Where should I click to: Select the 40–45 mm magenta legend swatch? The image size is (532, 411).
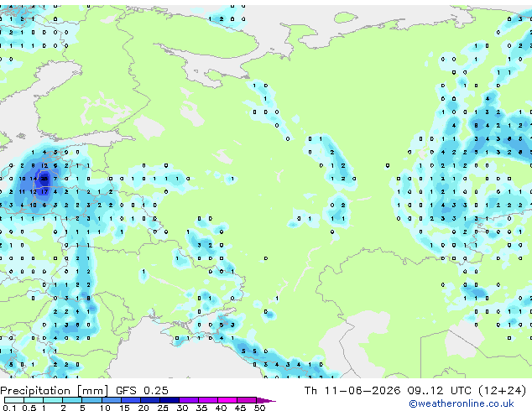[x=227, y=400]
